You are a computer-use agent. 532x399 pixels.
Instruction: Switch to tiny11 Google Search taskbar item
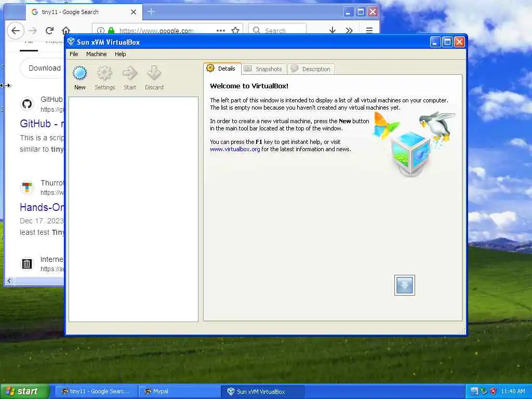pos(96,391)
